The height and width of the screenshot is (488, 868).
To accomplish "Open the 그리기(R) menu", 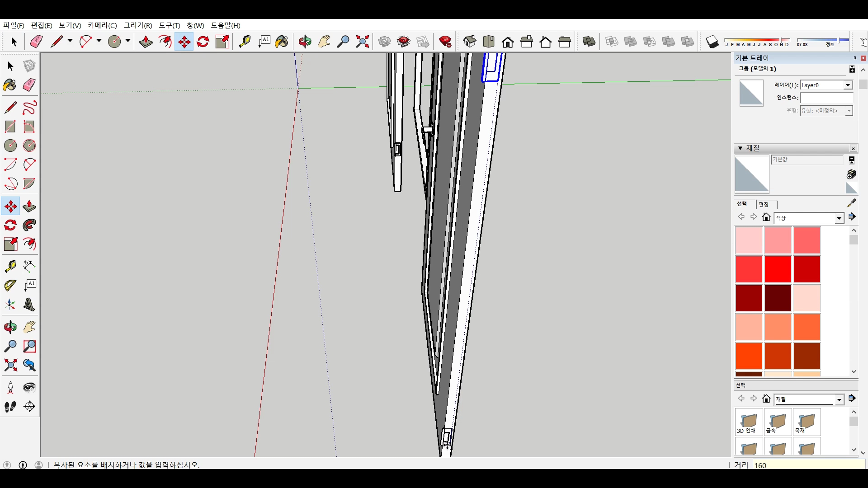I will tap(138, 25).
